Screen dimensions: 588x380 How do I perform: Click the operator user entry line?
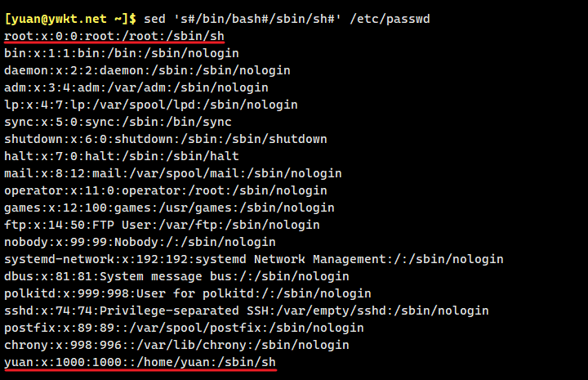[x=165, y=190]
